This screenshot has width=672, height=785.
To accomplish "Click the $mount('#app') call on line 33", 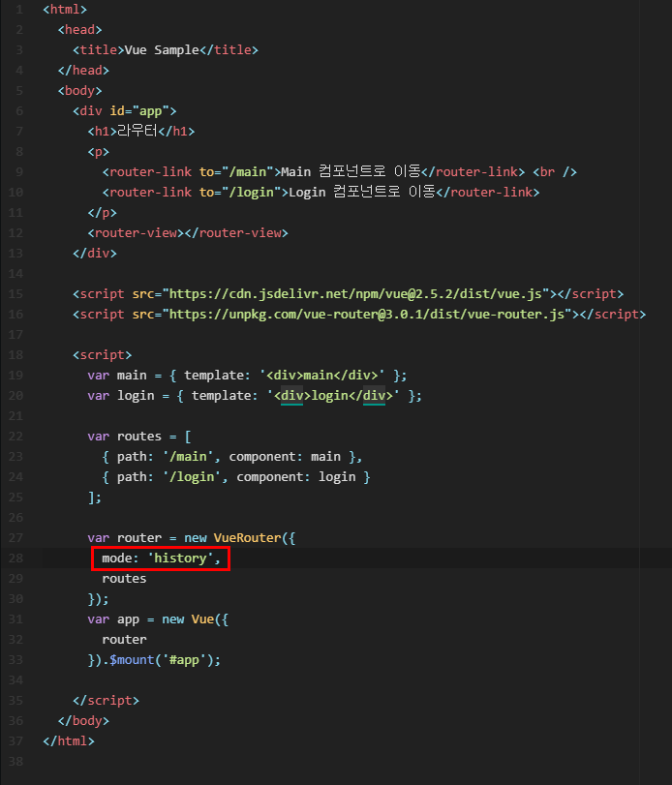I will tap(166, 660).
